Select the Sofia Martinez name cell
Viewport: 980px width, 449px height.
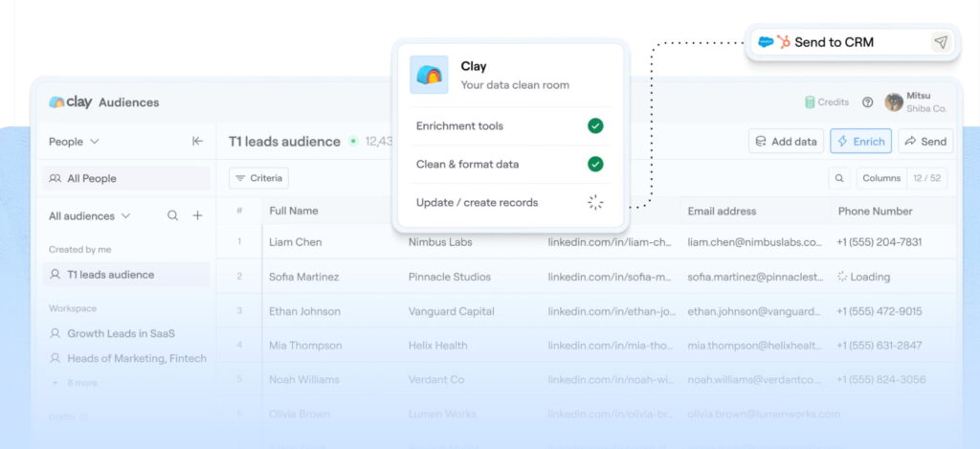(304, 277)
